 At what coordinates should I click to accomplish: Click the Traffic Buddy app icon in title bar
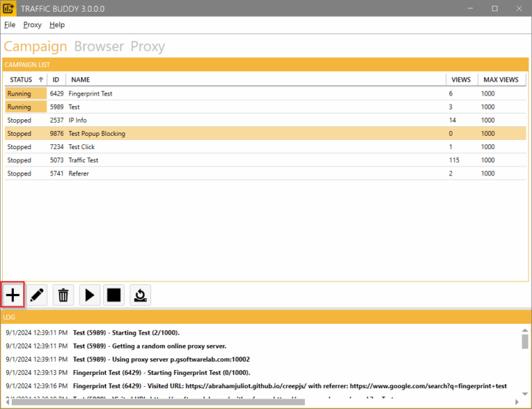[10, 8]
